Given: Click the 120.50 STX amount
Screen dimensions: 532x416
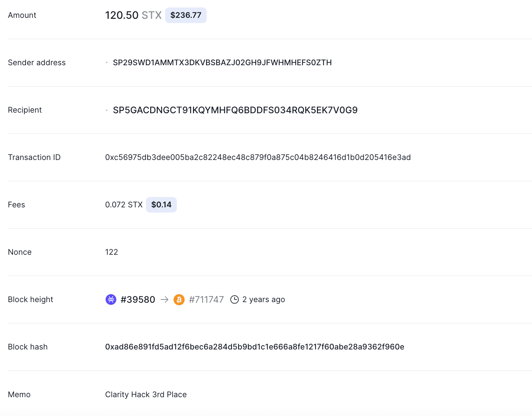Looking at the screenshot, I should (x=133, y=15).
